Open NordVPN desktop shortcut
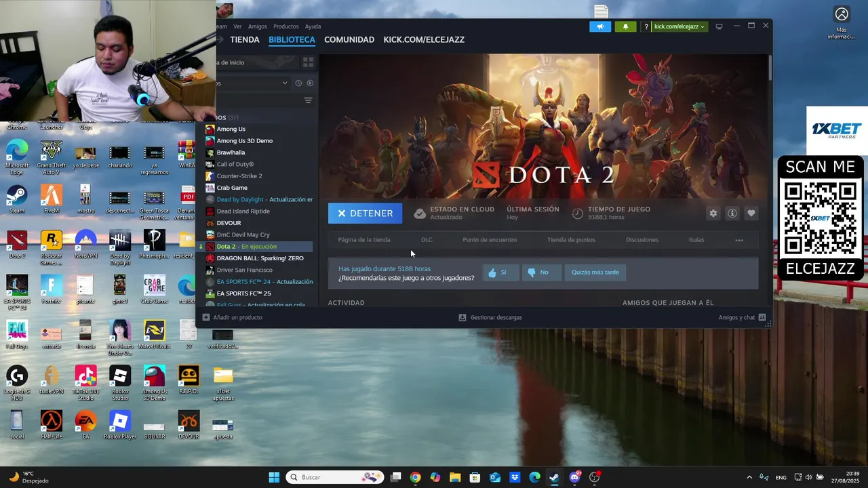The height and width of the screenshot is (488, 868). click(x=85, y=244)
